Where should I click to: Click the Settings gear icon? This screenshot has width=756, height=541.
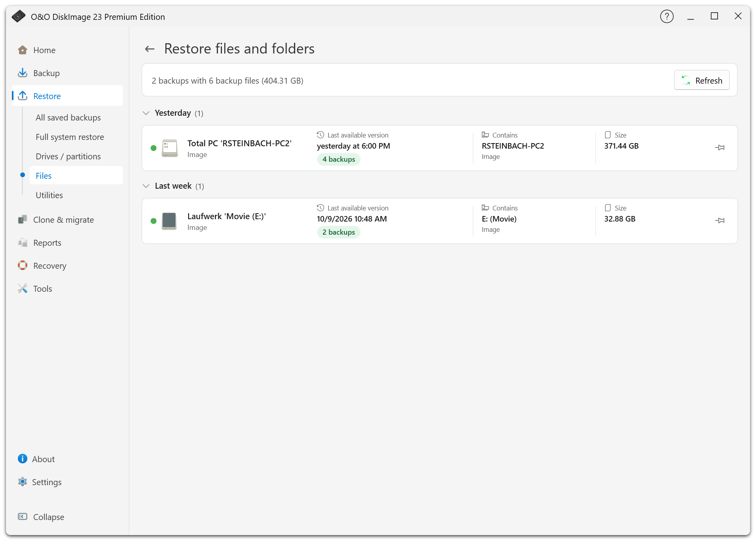tap(23, 482)
